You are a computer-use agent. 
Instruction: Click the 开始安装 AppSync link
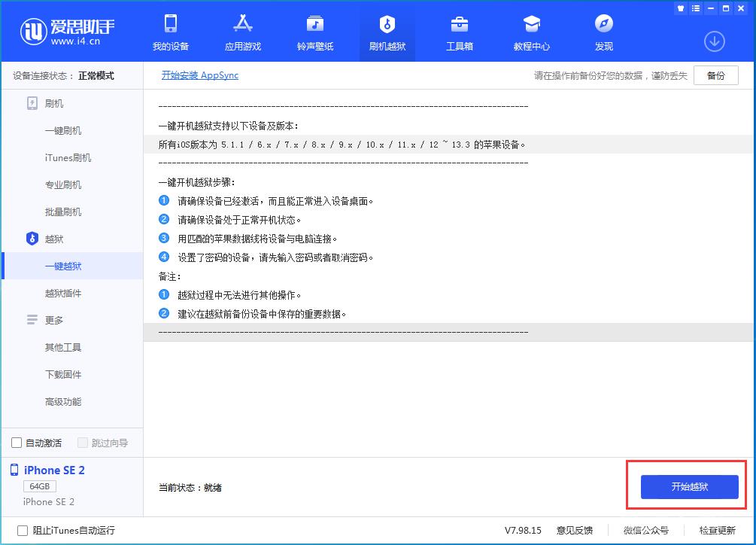(199, 75)
